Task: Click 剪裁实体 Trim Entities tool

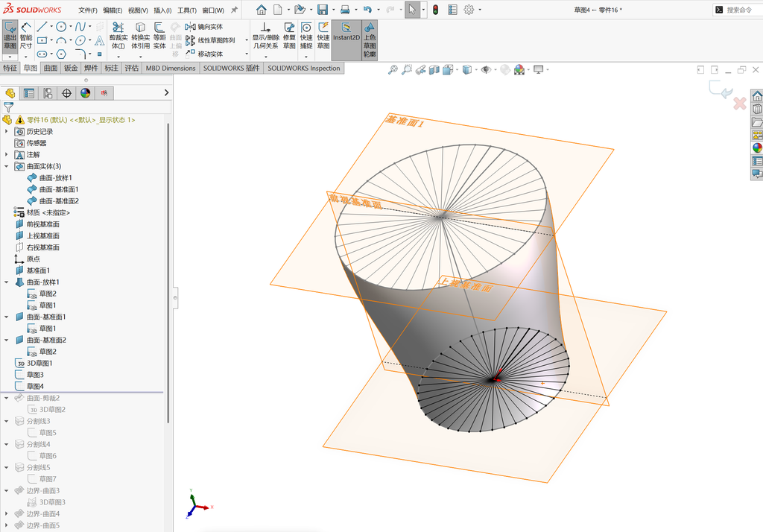Action: coord(118,36)
